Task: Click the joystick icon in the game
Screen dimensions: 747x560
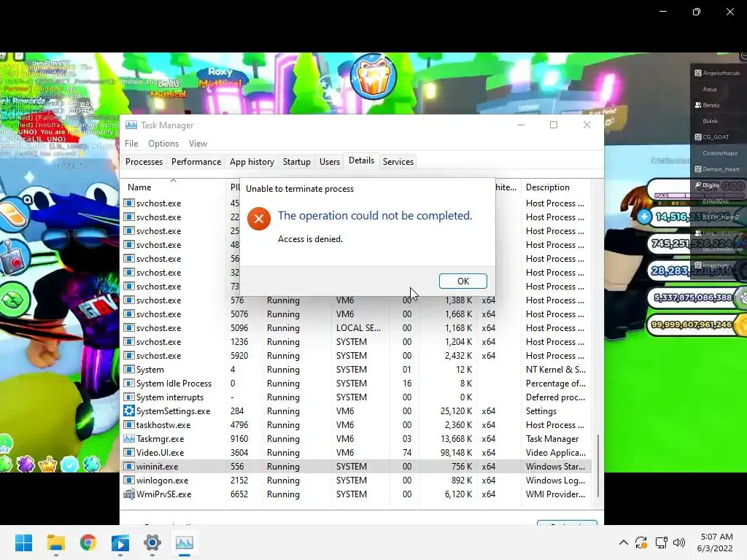Action: coord(14,257)
